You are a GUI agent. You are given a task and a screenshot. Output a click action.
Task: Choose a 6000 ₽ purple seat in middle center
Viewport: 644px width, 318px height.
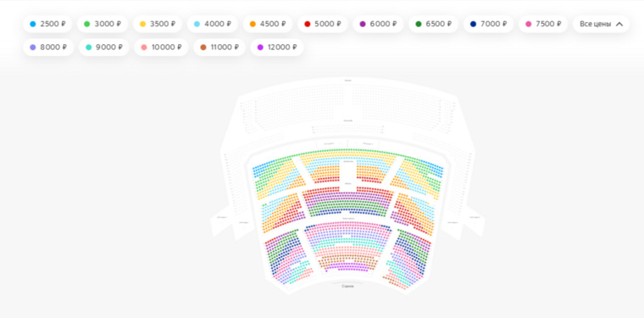[348, 198]
